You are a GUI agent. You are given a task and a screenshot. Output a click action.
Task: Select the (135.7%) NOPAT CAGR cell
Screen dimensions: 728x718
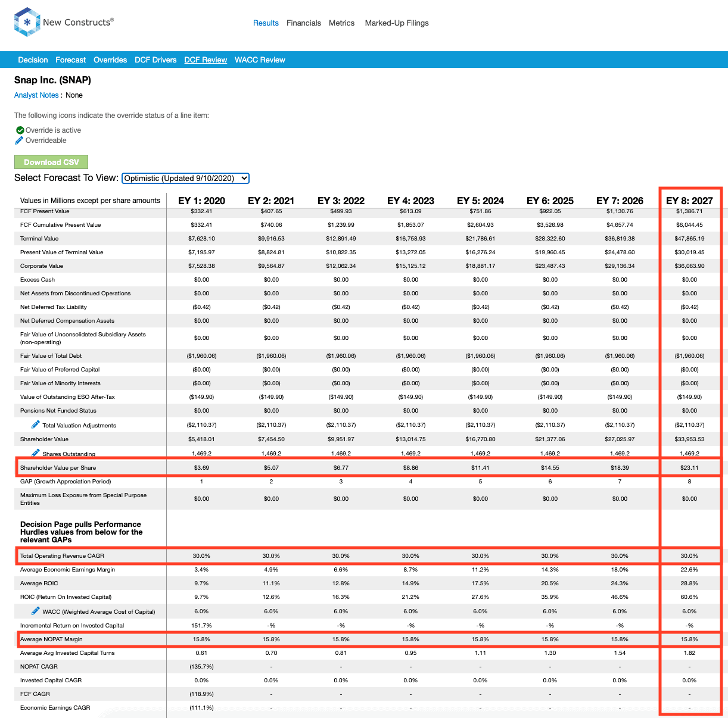(x=201, y=667)
